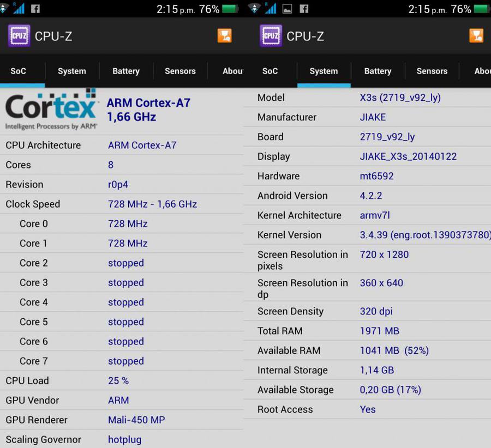The height and width of the screenshot is (448, 491).
Task: Tap Facebook notification icon in left status bar
Action: (x=35, y=9)
